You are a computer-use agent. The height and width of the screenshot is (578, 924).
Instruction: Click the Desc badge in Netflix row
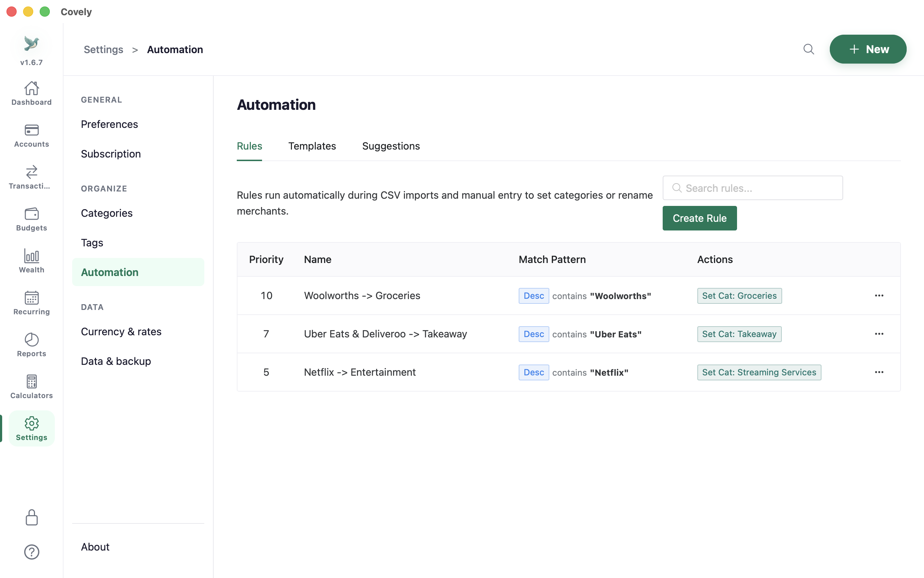[x=533, y=372]
